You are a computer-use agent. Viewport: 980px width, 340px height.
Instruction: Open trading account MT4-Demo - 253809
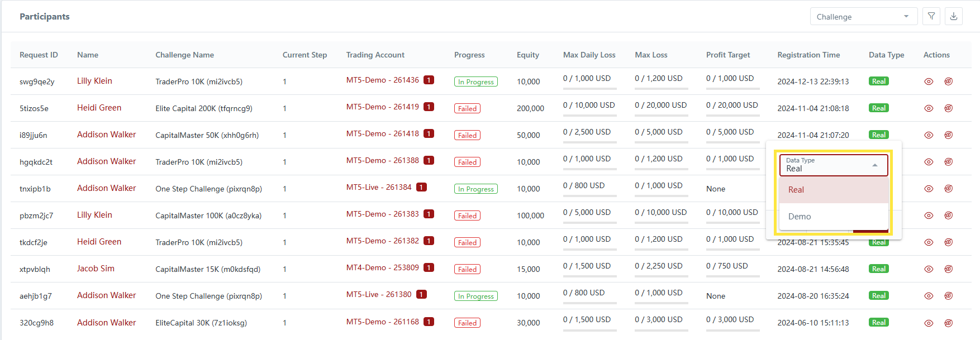coord(382,267)
